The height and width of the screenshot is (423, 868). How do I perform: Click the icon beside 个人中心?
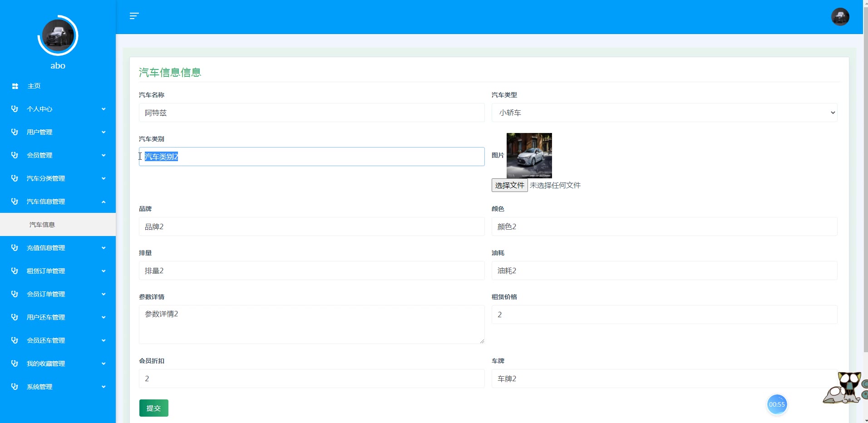pyautogui.click(x=15, y=109)
